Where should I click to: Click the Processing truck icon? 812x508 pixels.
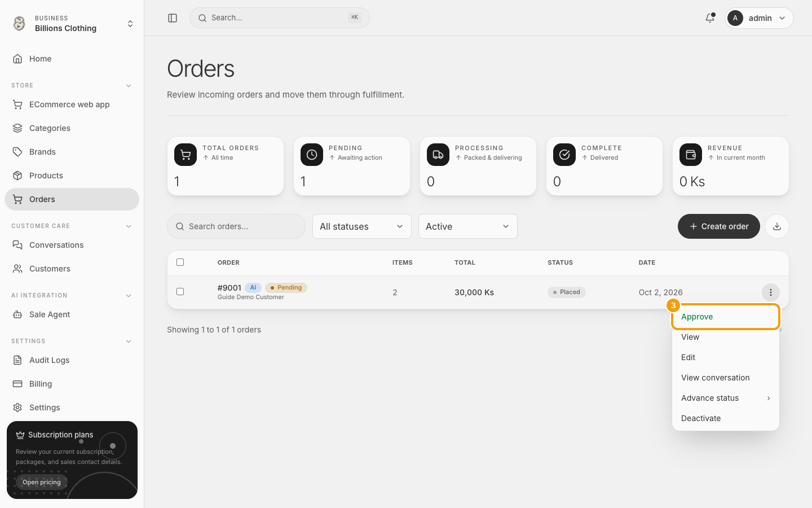[x=438, y=155]
